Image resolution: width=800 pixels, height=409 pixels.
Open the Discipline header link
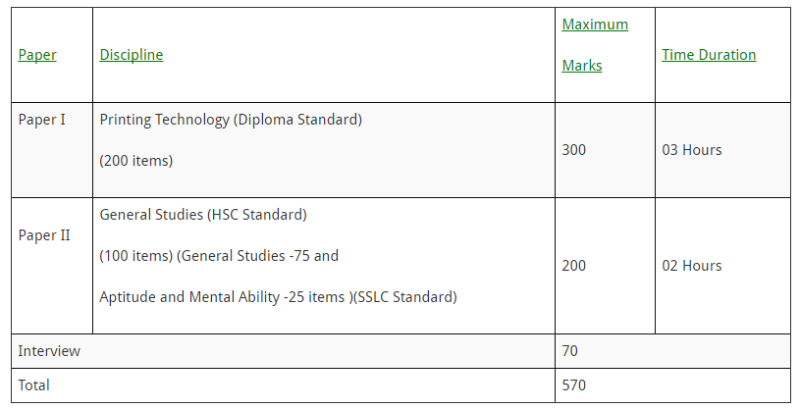click(x=131, y=55)
